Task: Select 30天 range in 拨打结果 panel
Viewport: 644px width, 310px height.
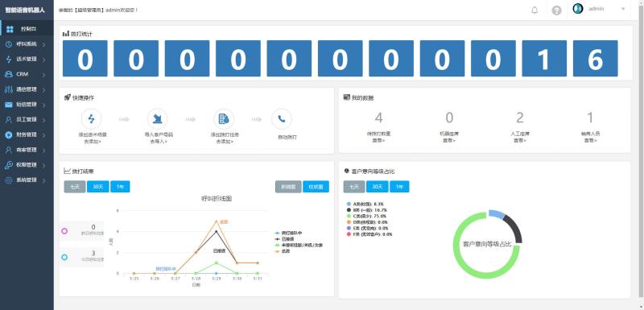Action: [97, 187]
